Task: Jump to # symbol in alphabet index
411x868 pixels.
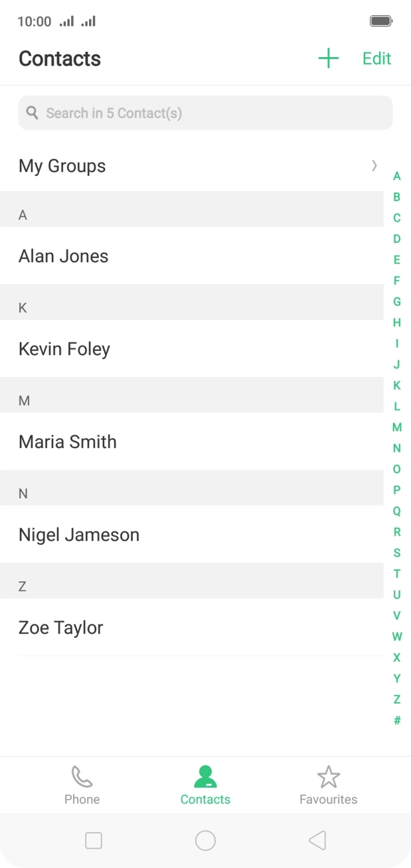Action: pyautogui.click(x=397, y=720)
